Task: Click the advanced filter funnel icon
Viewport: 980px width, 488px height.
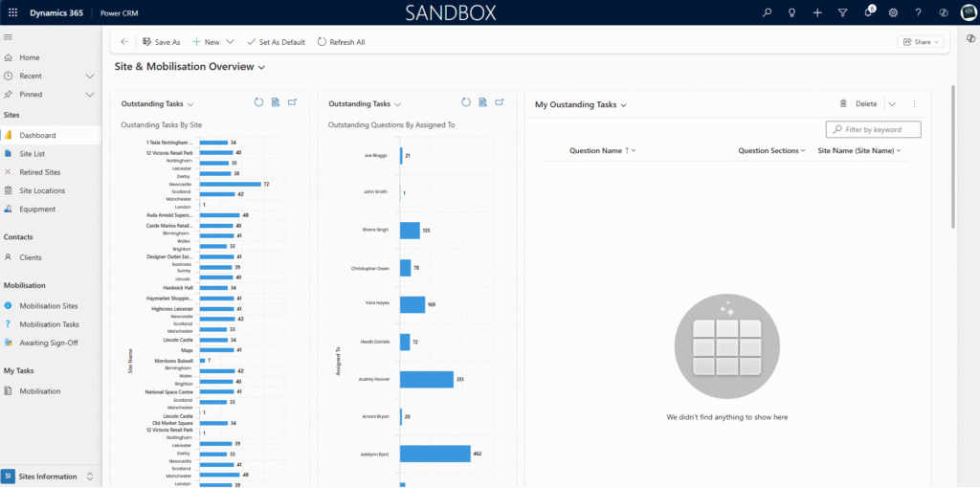Action: [x=842, y=12]
